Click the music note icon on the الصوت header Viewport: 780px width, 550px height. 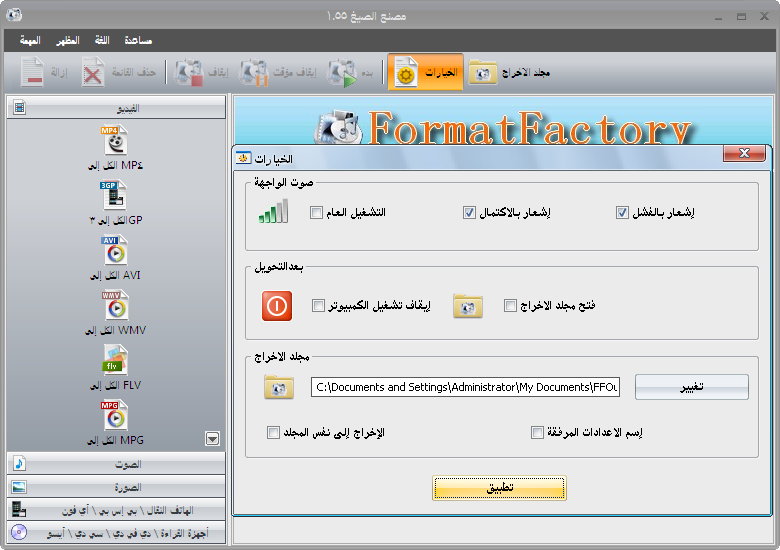19,463
